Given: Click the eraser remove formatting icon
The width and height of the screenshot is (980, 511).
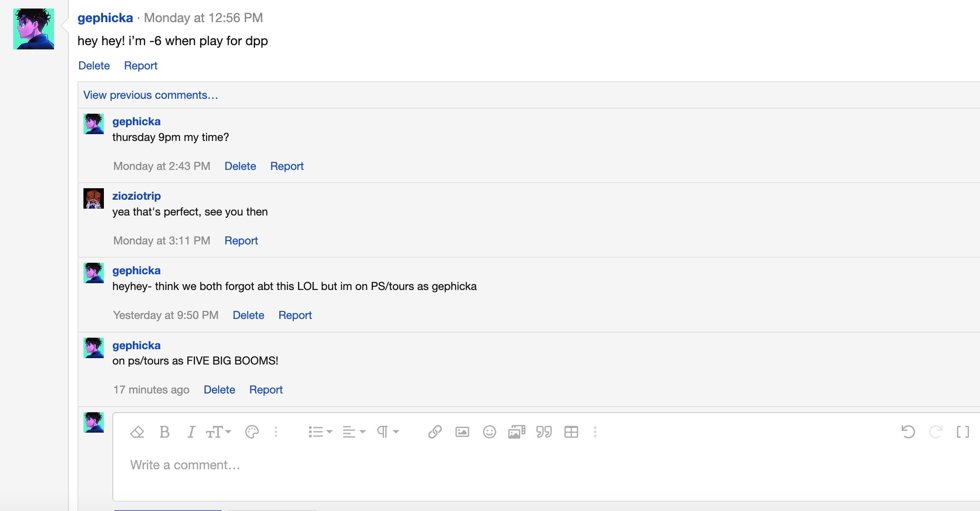Looking at the screenshot, I should coord(137,432).
